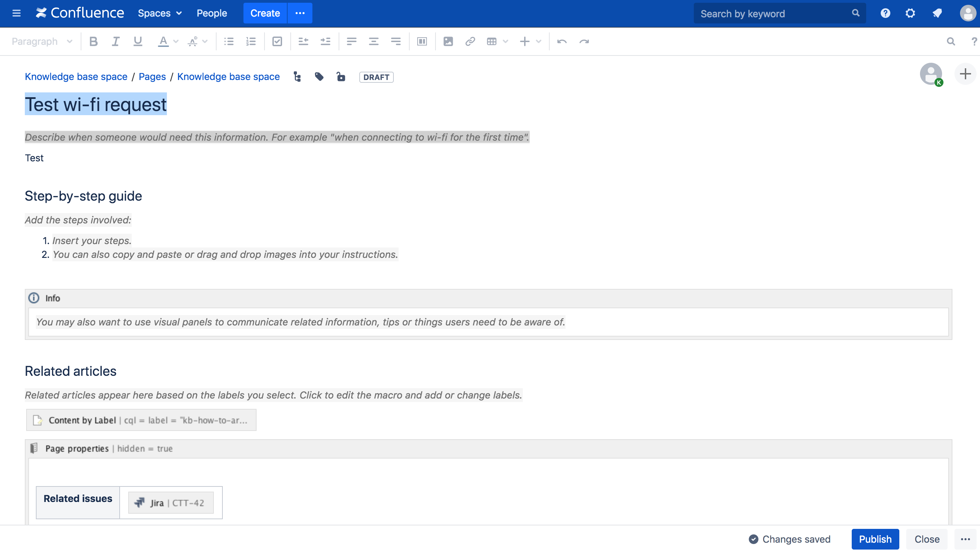Insert a hyperlink

click(x=470, y=41)
